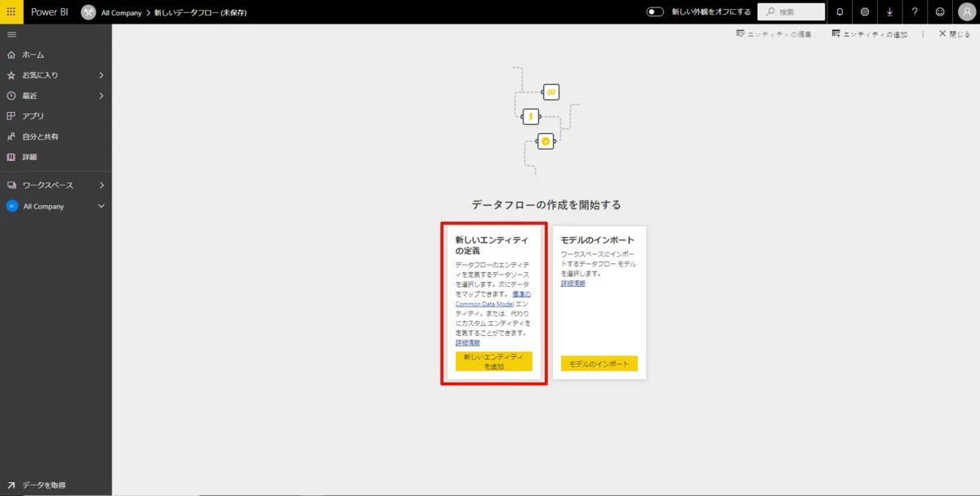Collapse navigation with the hamburger icon

click(x=12, y=34)
